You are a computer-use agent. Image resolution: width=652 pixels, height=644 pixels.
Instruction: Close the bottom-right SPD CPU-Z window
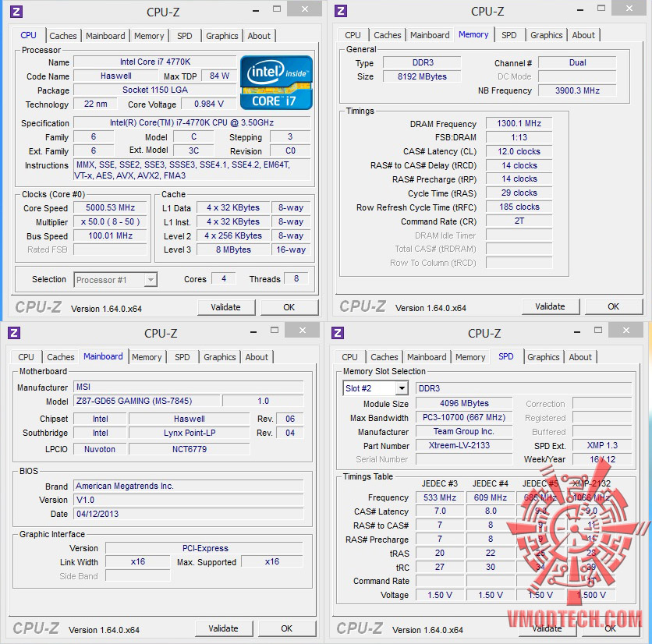click(626, 331)
